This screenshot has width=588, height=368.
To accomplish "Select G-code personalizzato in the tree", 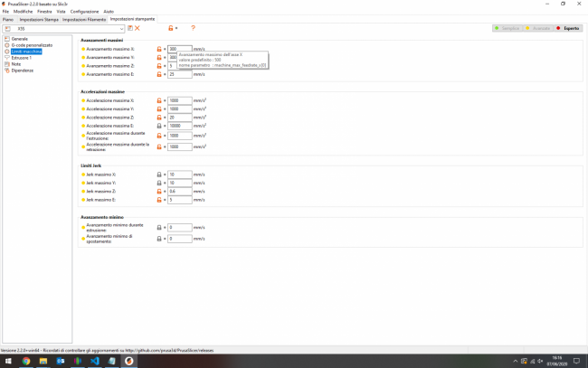I will [32, 45].
